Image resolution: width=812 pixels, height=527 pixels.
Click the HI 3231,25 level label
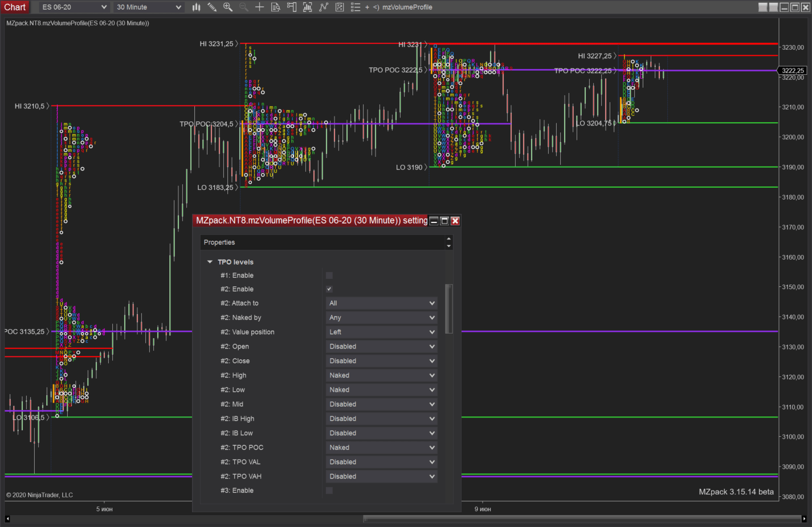tap(217, 44)
